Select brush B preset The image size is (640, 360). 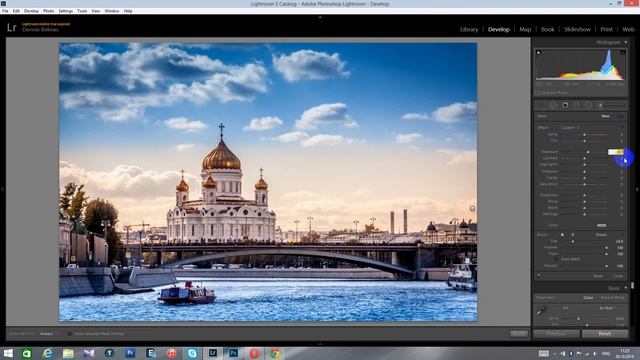pos(572,235)
